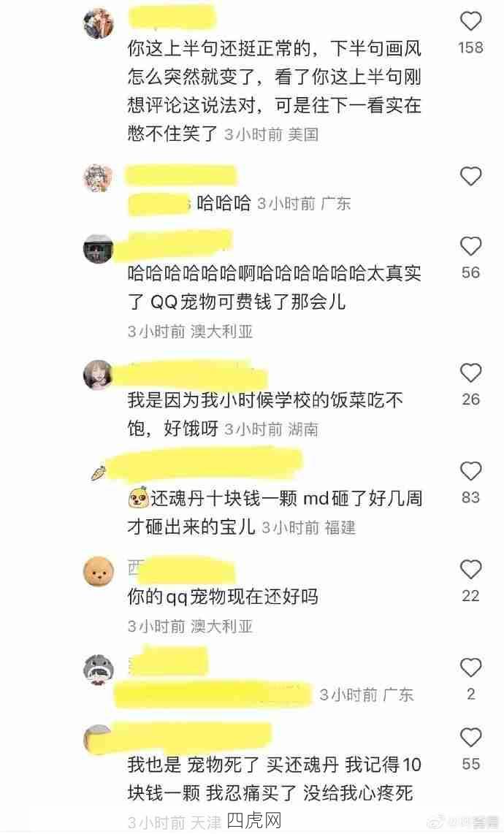Open girl avatar of 湖南 commenter
The image size is (504, 834).
point(99,375)
